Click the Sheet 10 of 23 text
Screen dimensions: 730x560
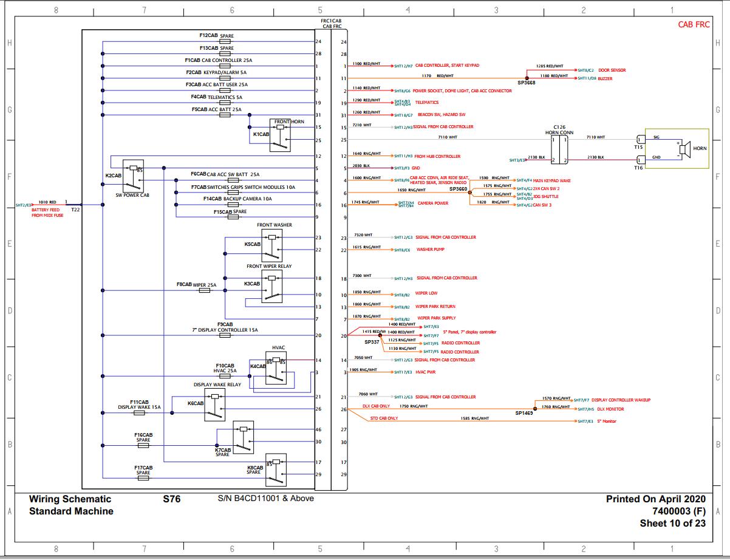point(673,523)
